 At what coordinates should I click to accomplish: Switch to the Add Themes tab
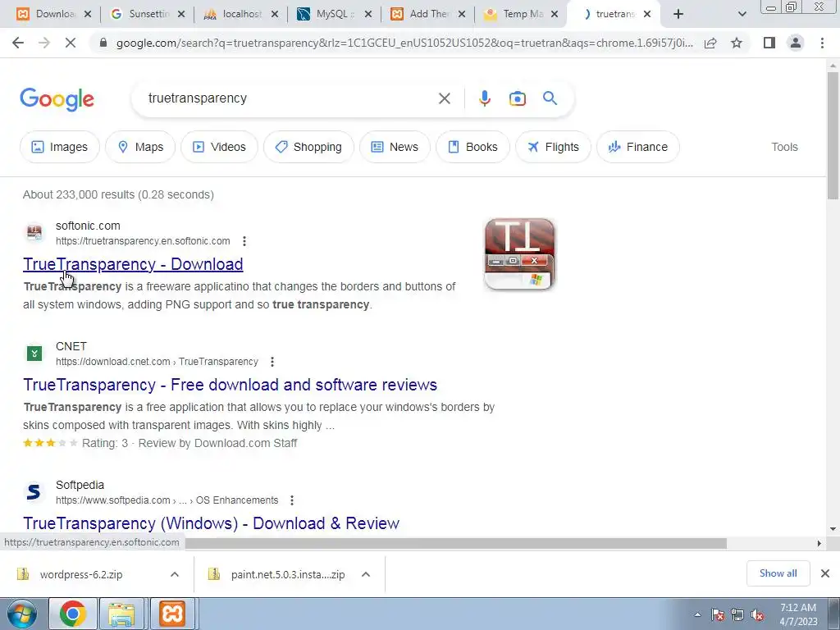coord(427,15)
